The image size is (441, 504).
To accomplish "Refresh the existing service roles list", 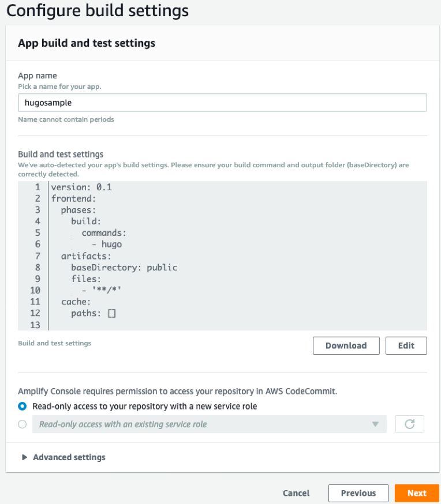I will coord(409,424).
